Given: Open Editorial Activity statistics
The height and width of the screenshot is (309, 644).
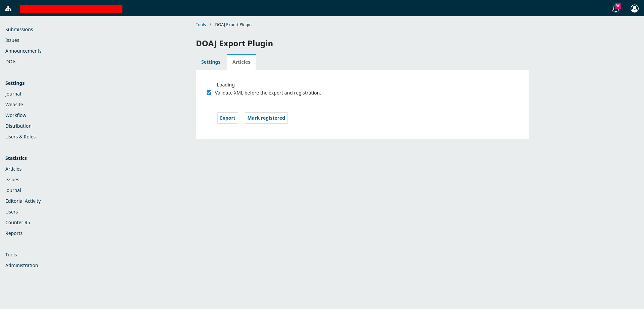Looking at the screenshot, I should tap(23, 201).
